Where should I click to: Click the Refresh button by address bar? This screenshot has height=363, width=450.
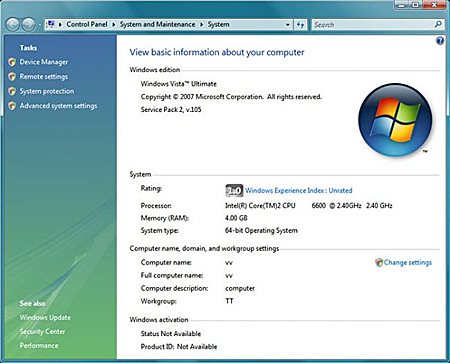300,25
